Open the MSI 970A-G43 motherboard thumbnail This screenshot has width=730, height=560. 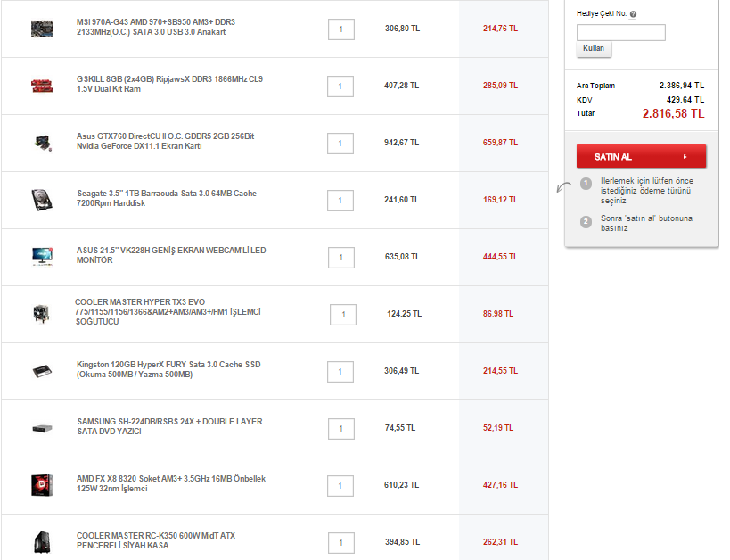coord(42,29)
